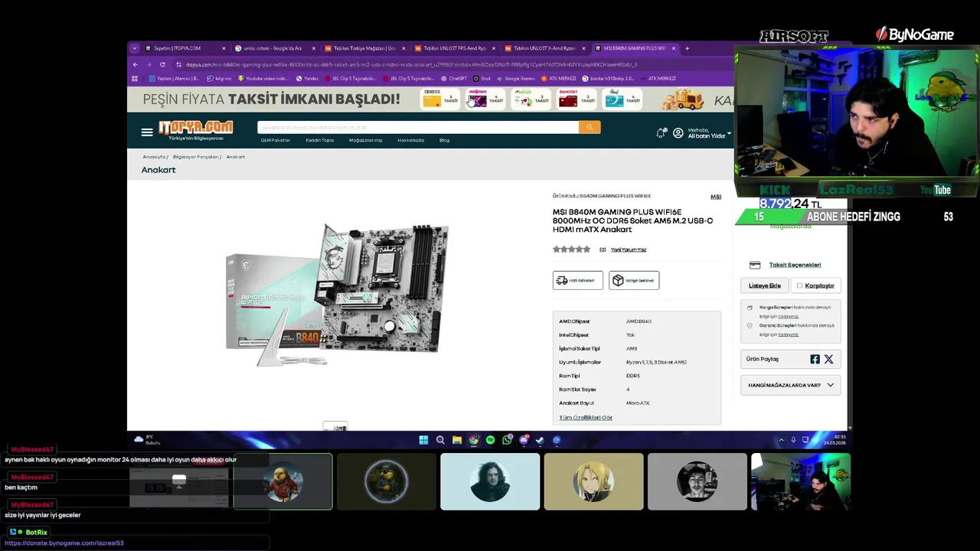This screenshot has width=980, height=551.
Task: Switch to Tebilon UNLOST FPS-Amd tab
Action: coord(454,48)
